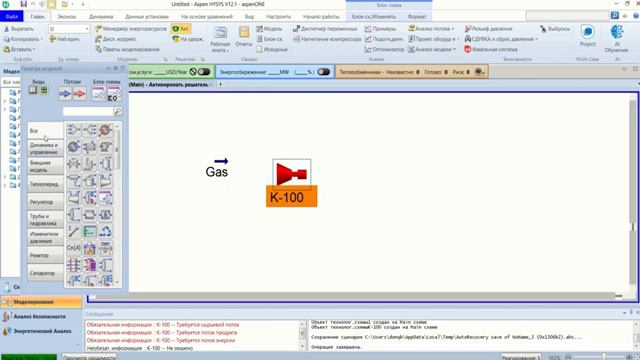Open the Project multi-case button

(x=587, y=36)
